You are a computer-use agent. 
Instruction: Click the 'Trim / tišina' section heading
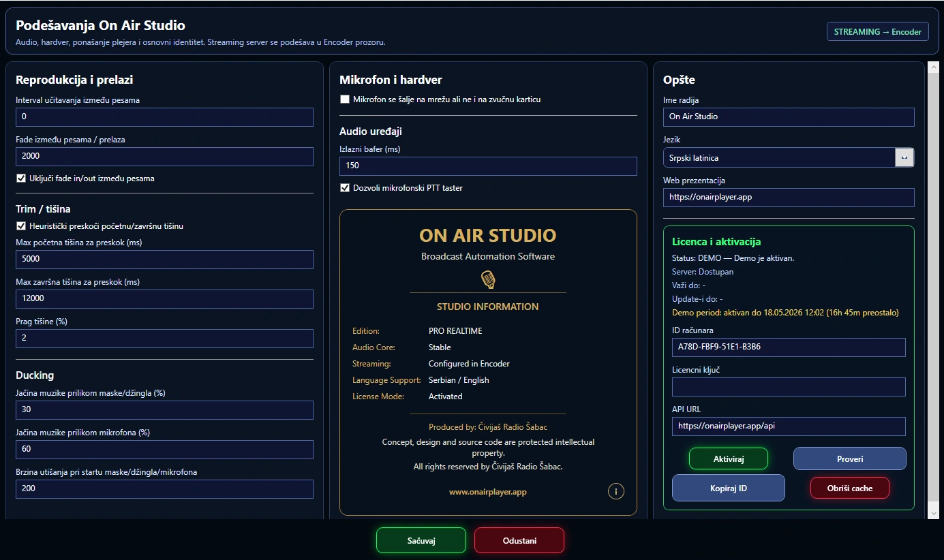coord(43,209)
